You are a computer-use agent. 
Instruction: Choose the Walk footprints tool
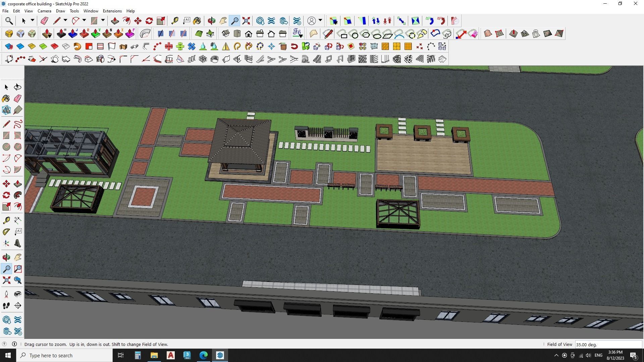tap(6, 306)
